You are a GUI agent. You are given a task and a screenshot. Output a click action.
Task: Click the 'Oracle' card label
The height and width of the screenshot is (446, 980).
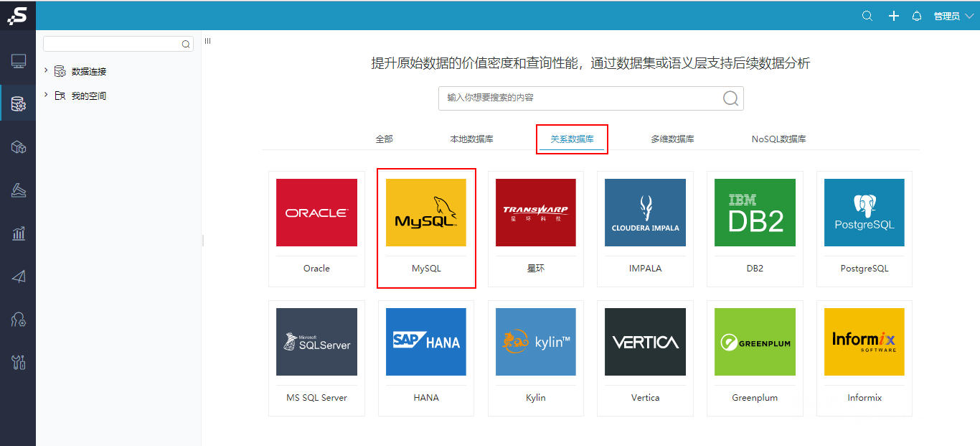click(x=316, y=269)
